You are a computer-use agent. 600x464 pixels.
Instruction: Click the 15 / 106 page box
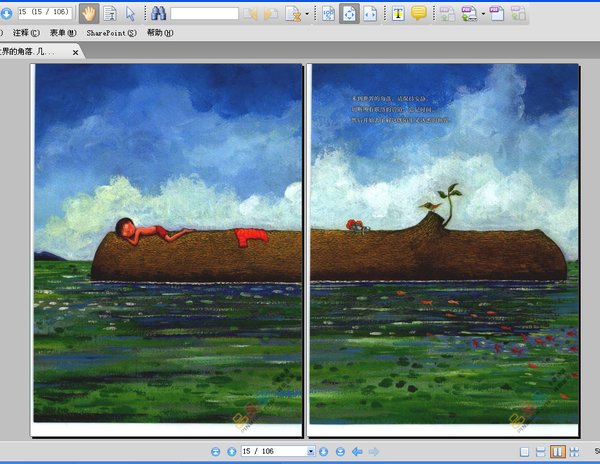[x=274, y=451]
